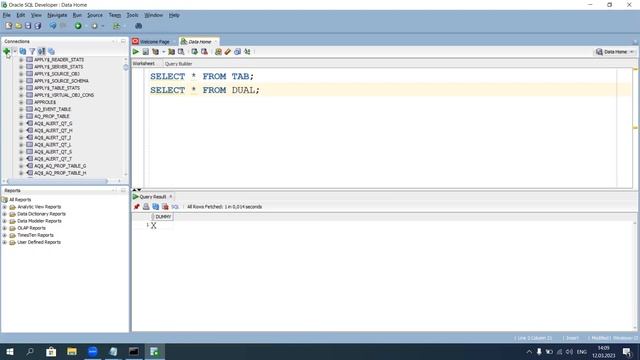This screenshot has height=360, width=640.
Task: Expand the AQ_EVENT_TABLE node
Action: (21, 109)
